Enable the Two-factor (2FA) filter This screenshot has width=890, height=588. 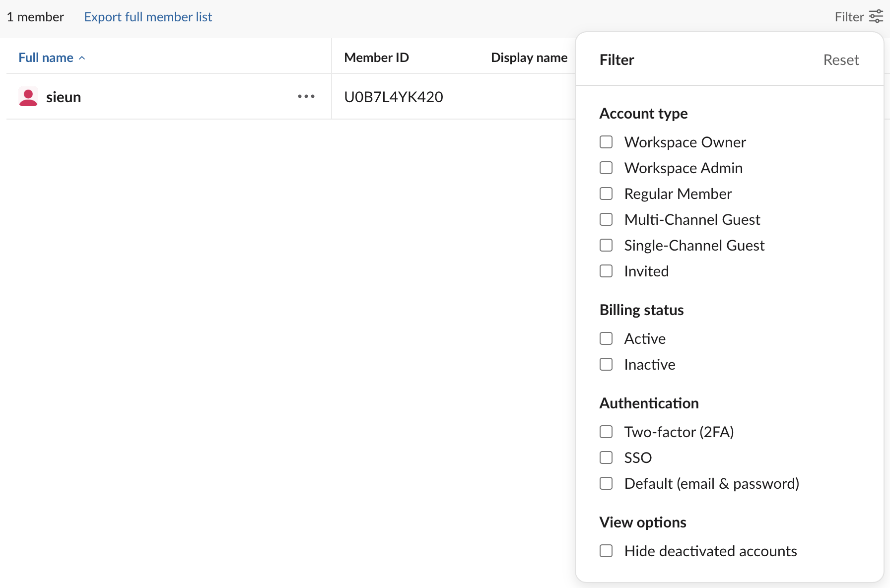pos(606,432)
